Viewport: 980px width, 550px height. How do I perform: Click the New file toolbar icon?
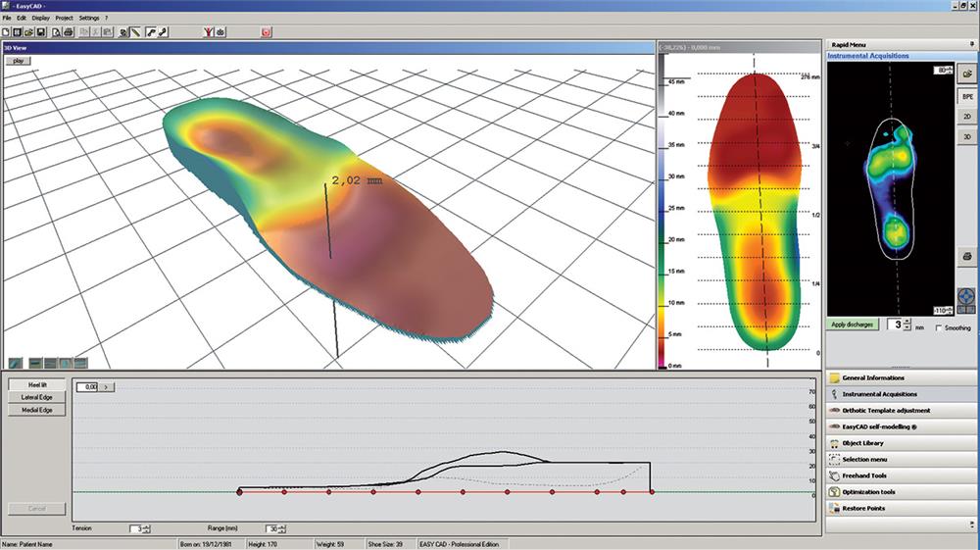[7, 32]
